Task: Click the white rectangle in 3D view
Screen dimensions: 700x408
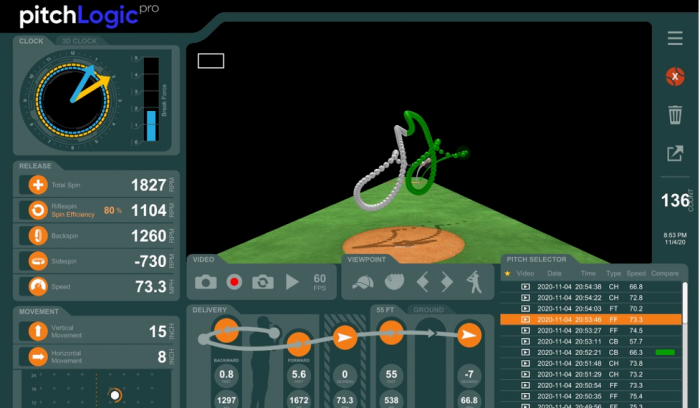Action: [x=211, y=61]
